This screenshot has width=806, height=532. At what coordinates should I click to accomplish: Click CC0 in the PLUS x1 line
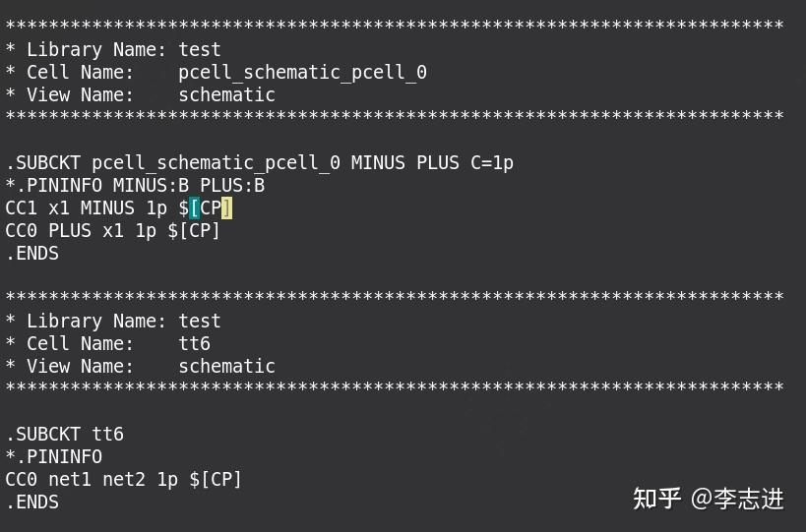pyautogui.click(x=21, y=230)
